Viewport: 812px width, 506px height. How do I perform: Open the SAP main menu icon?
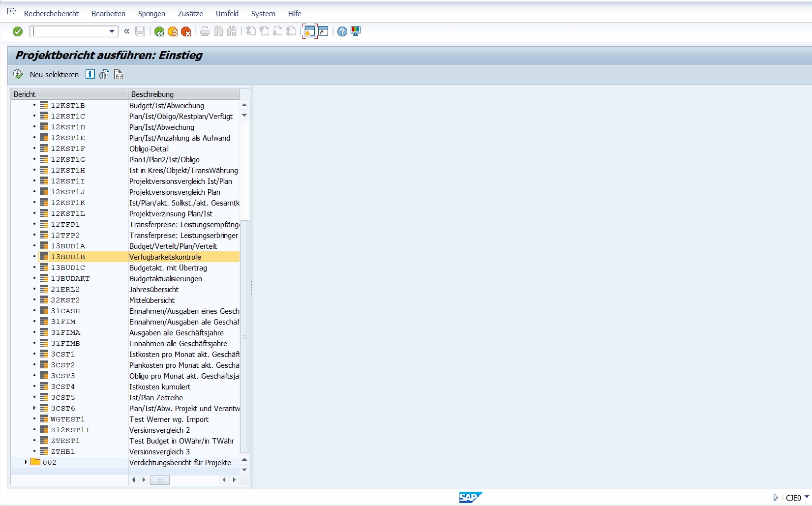coord(12,11)
